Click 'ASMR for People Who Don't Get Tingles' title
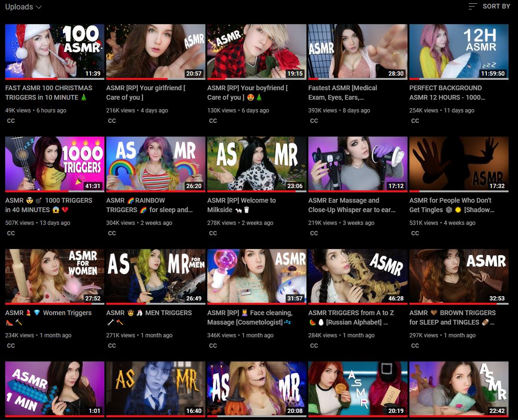 (452, 205)
